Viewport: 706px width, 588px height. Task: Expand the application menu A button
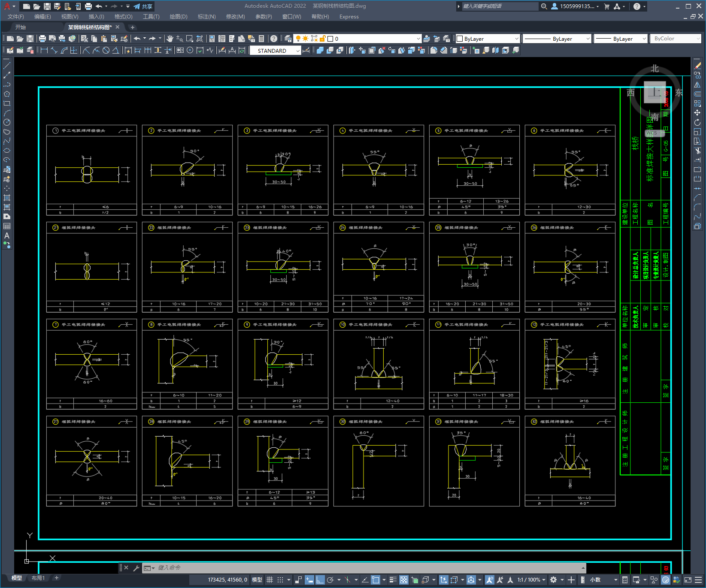tap(9, 6)
